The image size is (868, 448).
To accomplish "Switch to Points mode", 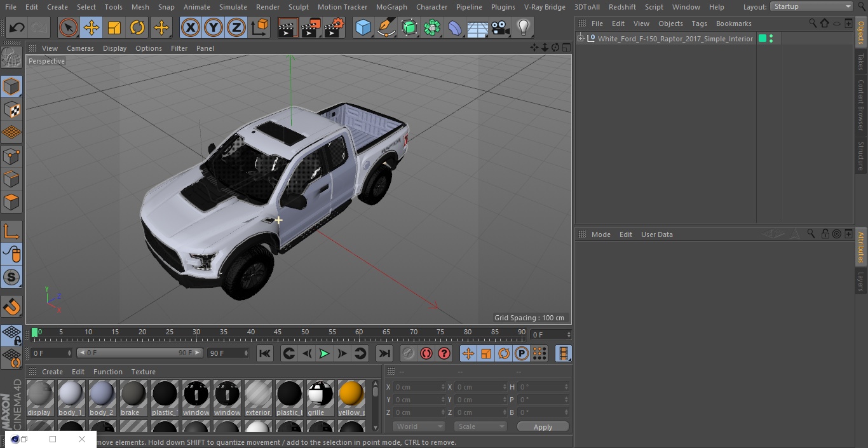I will click(11, 156).
